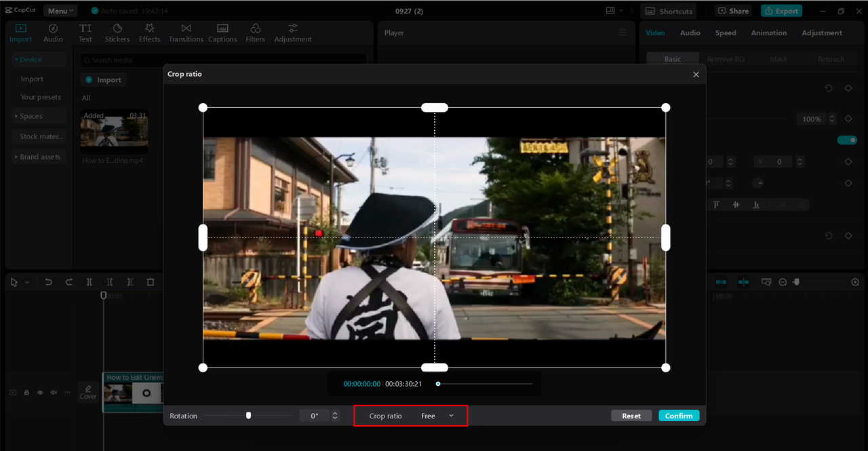Click the Export button
The width and height of the screenshot is (868, 451).
781,11
